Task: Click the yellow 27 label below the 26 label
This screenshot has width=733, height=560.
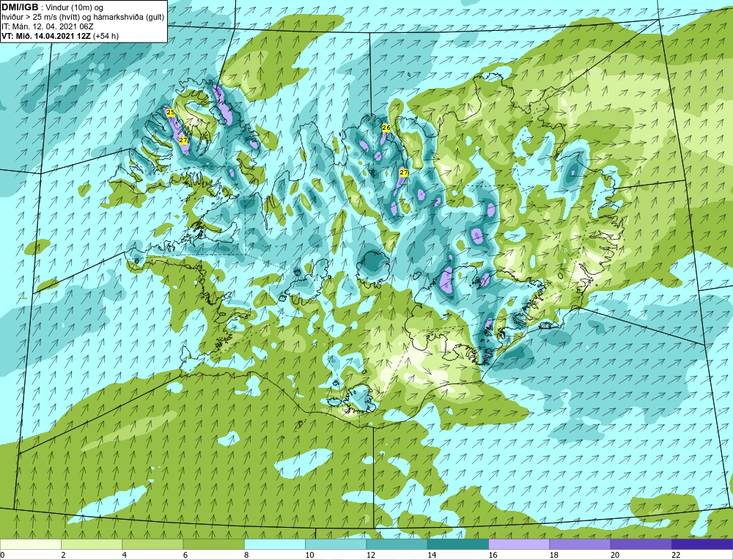Action: (404, 172)
